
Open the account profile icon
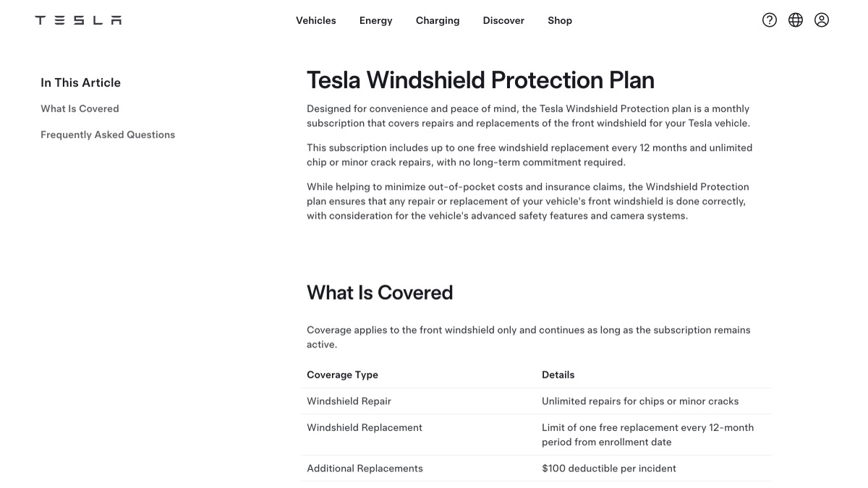click(822, 20)
